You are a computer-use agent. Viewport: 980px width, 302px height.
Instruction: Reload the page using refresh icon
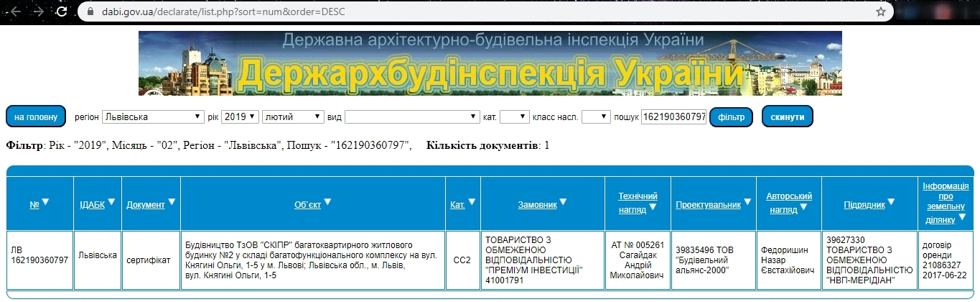(62, 12)
